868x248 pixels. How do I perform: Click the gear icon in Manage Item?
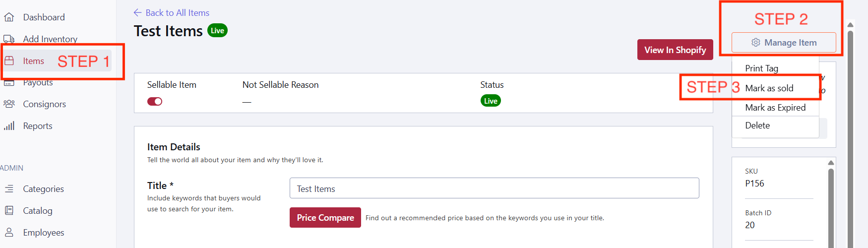tap(755, 43)
